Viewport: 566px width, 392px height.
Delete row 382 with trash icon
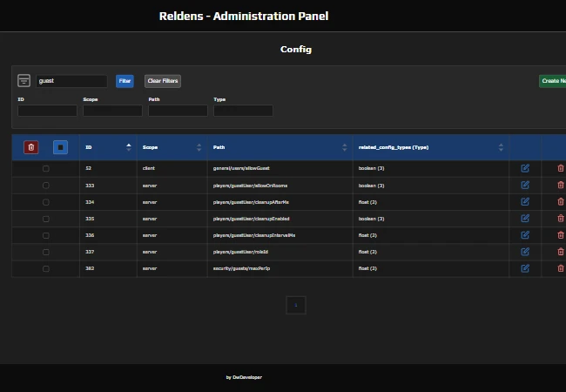coord(561,268)
